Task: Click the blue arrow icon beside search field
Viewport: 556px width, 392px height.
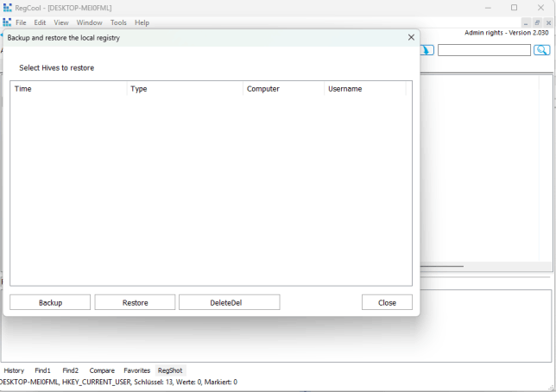Action: coord(427,50)
